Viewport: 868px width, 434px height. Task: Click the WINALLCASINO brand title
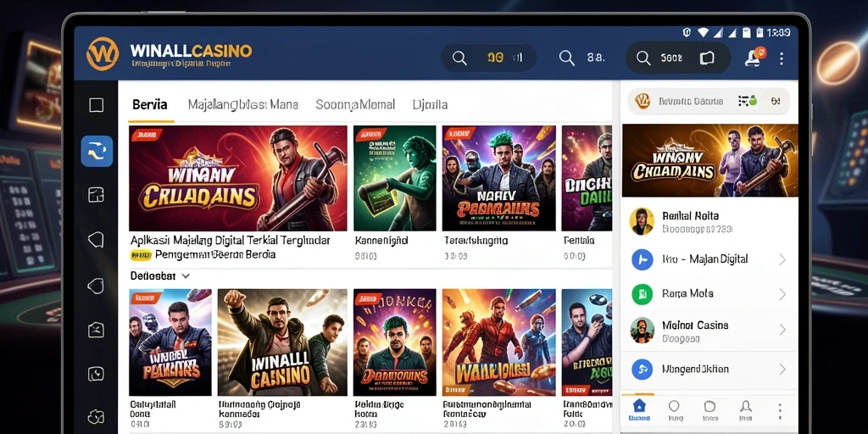[191, 51]
